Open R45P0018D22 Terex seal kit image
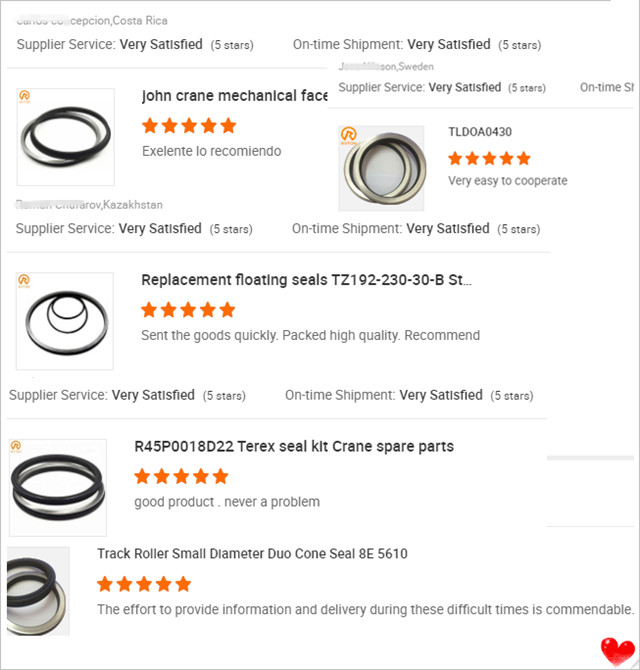 click(x=58, y=488)
